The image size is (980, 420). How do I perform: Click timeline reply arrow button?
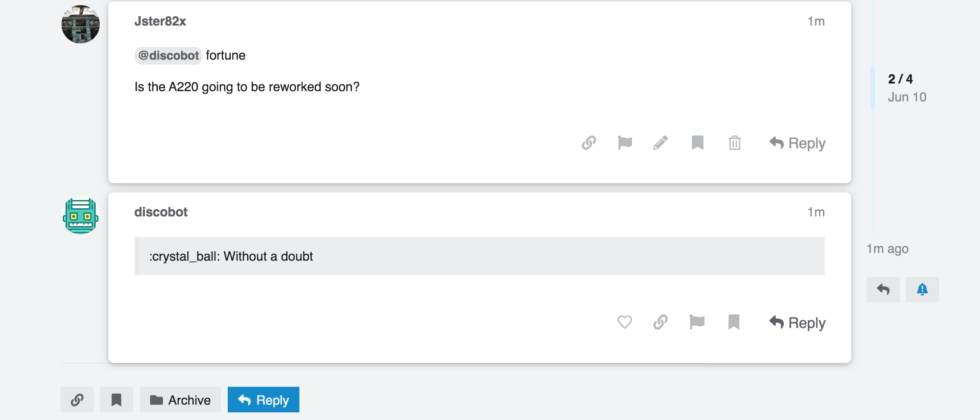point(883,290)
